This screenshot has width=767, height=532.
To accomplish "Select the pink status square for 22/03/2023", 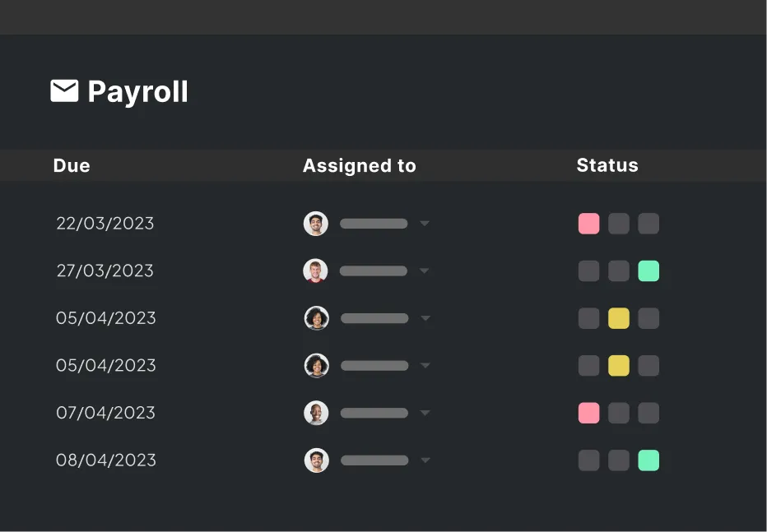I will pos(588,224).
